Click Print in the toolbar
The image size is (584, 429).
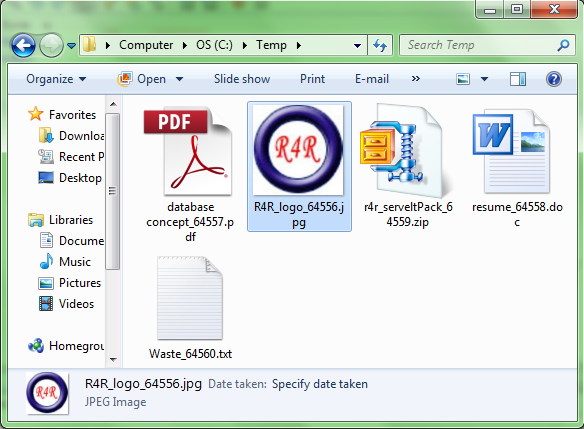312,79
